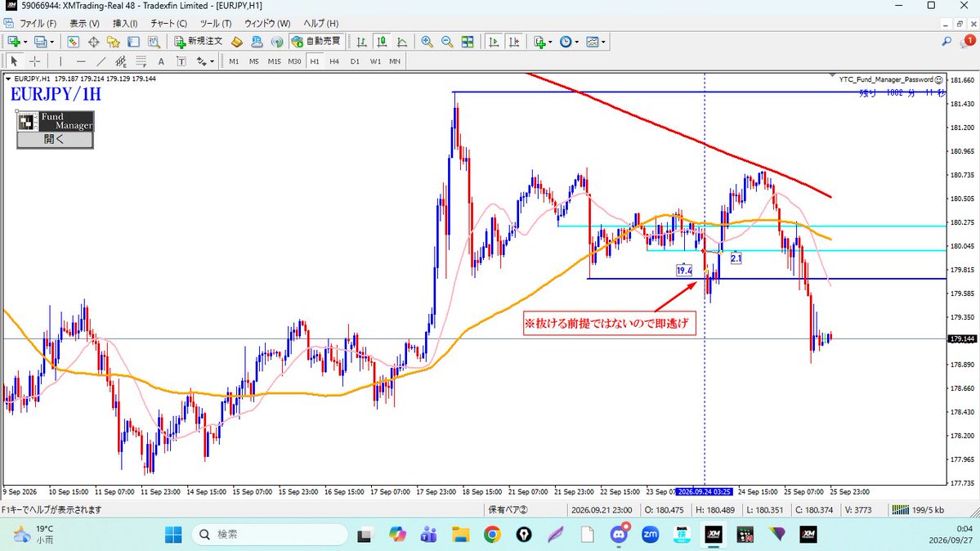Switch timeframe to M30
The image size is (980, 551).
(294, 61)
